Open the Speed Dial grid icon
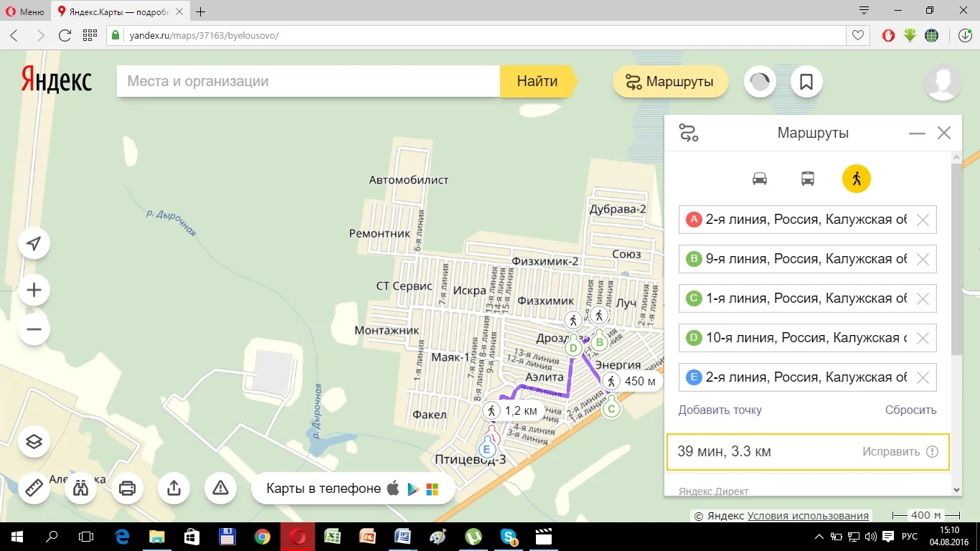This screenshot has height=551, width=980. (x=90, y=35)
